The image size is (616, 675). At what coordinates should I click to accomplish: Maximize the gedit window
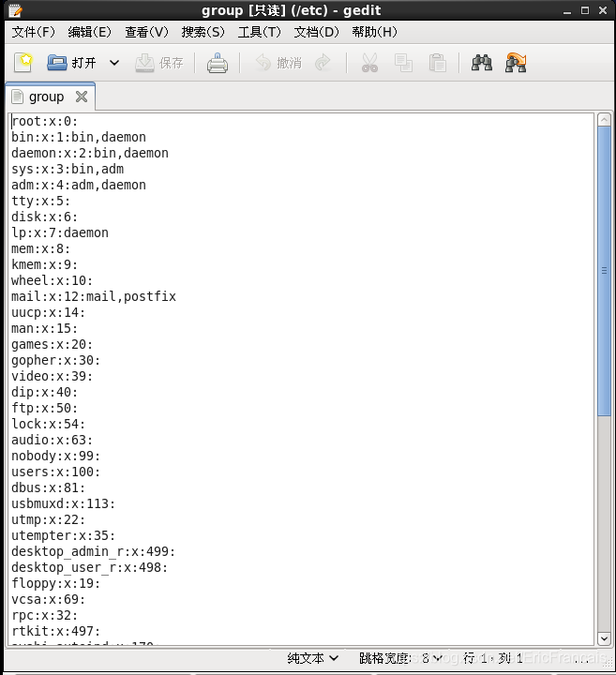pos(585,10)
